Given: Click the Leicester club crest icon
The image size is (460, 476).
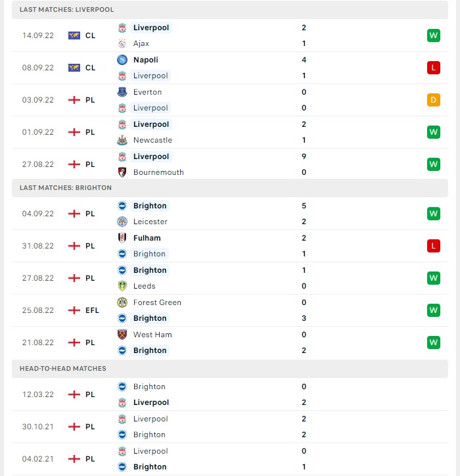Looking at the screenshot, I should (x=122, y=222).
